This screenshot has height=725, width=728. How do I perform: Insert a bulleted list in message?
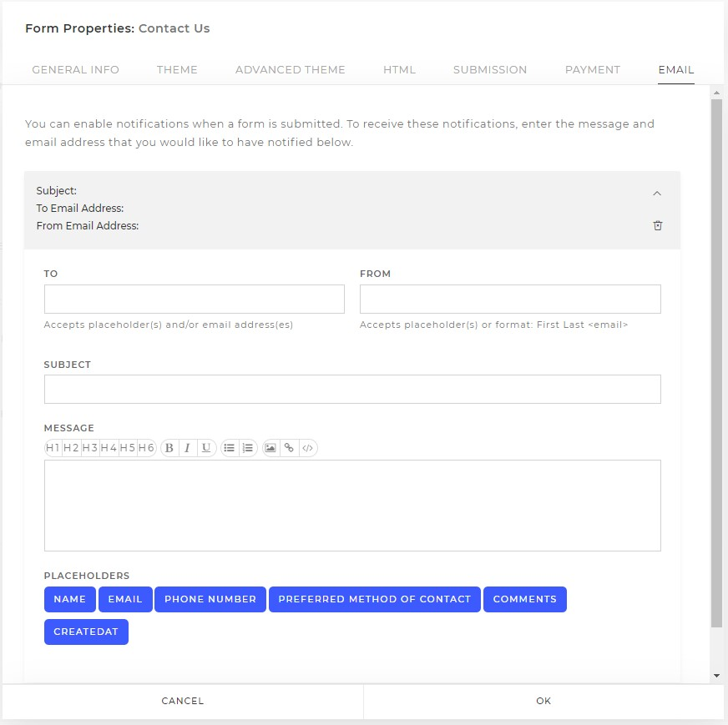[x=230, y=448]
